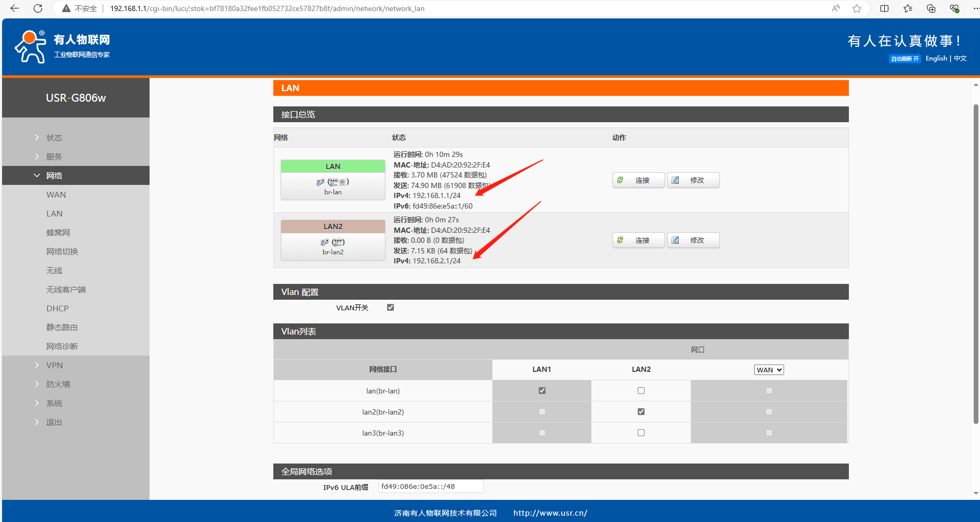Screen dimensions: 980x522
Task: Select 静态路由 in the sidebar
Action: [x=62, y=327]
